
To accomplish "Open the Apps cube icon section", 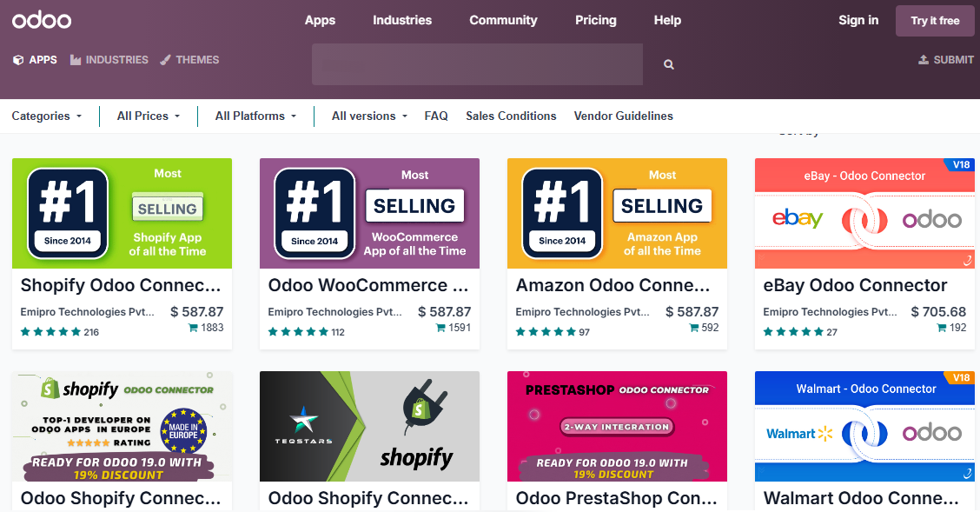I will (18, 60).
